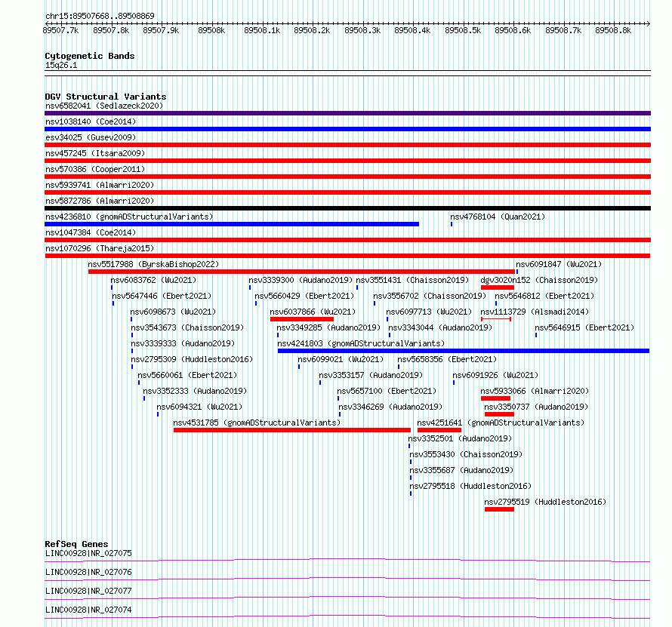This screenshot has height=627, width=672.
Task: Select the nsv3355687 (Audano2019) label
Action: click(x=461, y=470)
